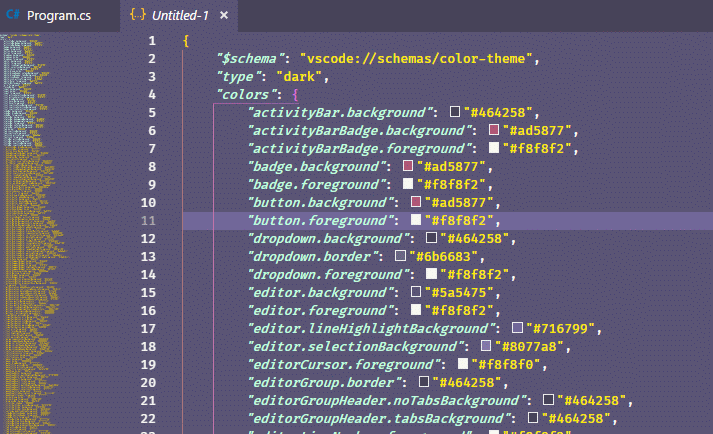Click the activityBarBadge.background color swatch
This screenshot has height=434, width=713.
(x=494, y=131)
